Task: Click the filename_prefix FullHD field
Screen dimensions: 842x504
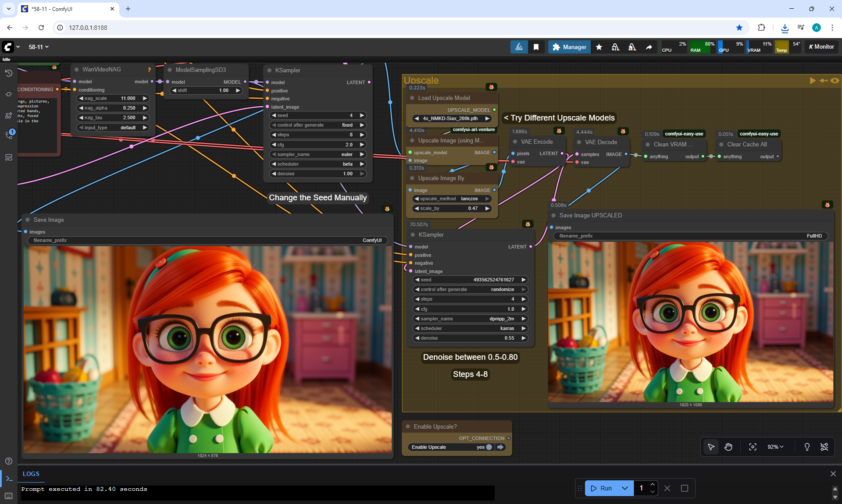Action: coord(690,236)
